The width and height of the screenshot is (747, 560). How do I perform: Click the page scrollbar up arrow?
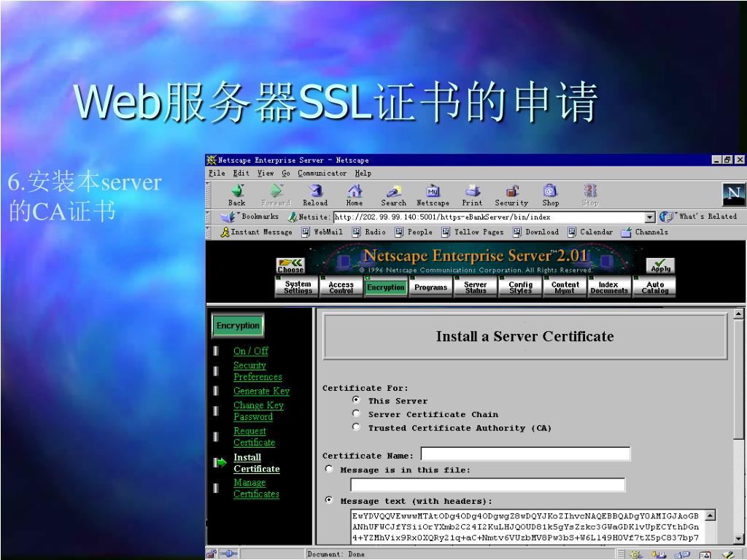coord(738,314)
